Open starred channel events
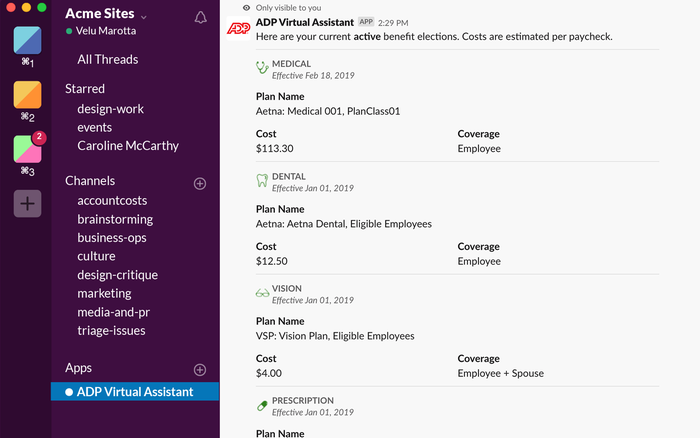700x438 pixels. click(x=94, y=127)
